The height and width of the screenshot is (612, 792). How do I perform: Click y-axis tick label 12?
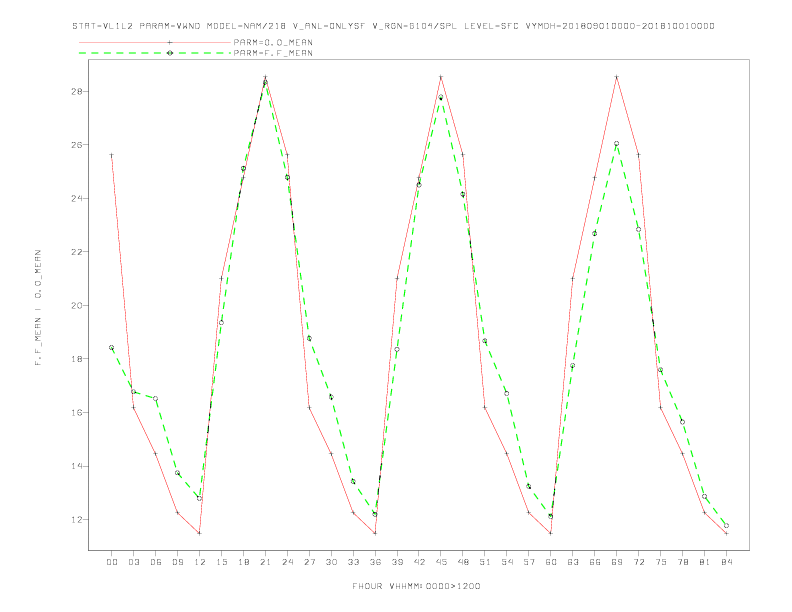77,520
